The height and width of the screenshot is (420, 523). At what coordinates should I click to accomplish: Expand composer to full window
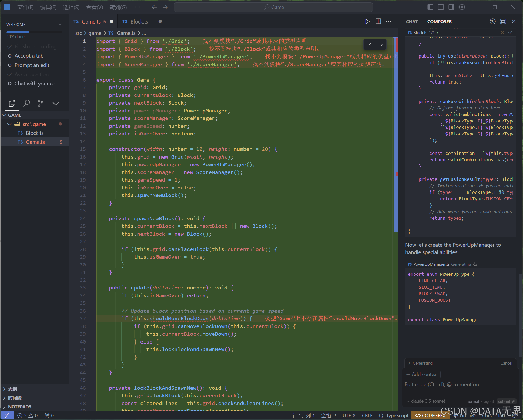click(503, 21)
